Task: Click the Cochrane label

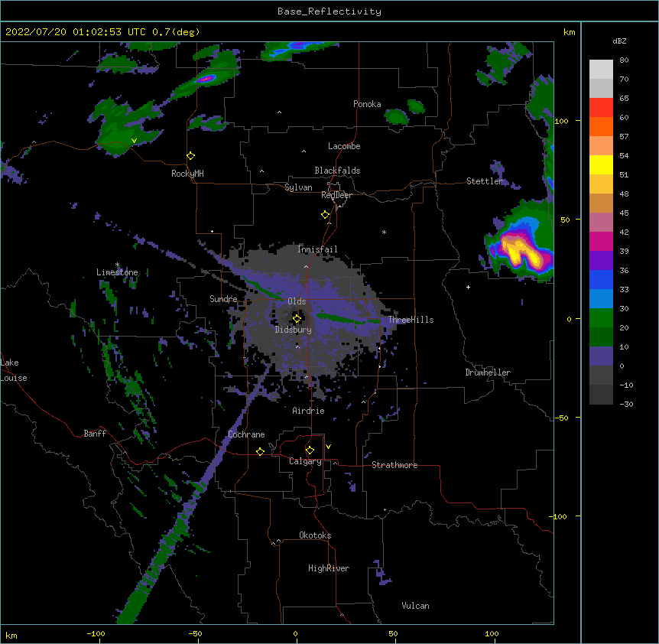Action: [x=246, y=434]
